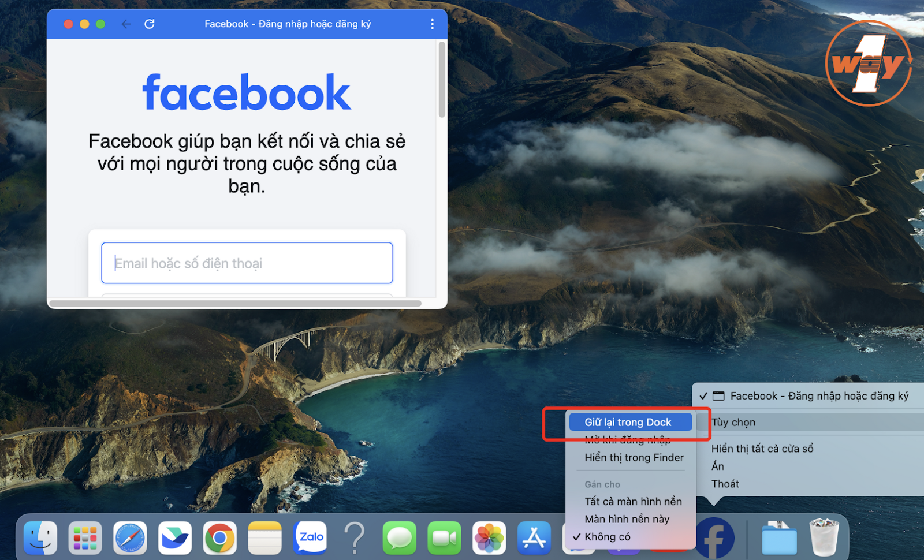Viewport: 924px width, 560px height.
Task: Assign to 'Màn hình nền này'
Action: (x=631, y=519)
